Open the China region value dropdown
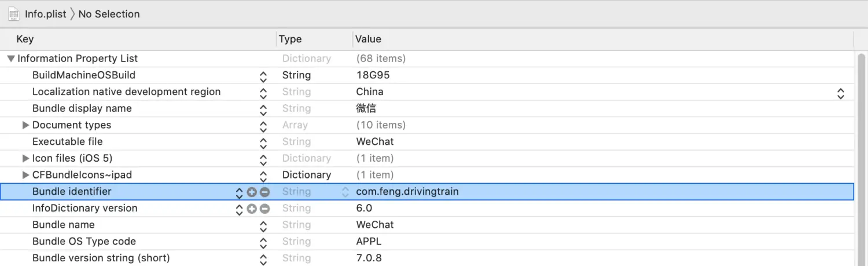Viewport: 868px width, 266px height. [840, 93]
